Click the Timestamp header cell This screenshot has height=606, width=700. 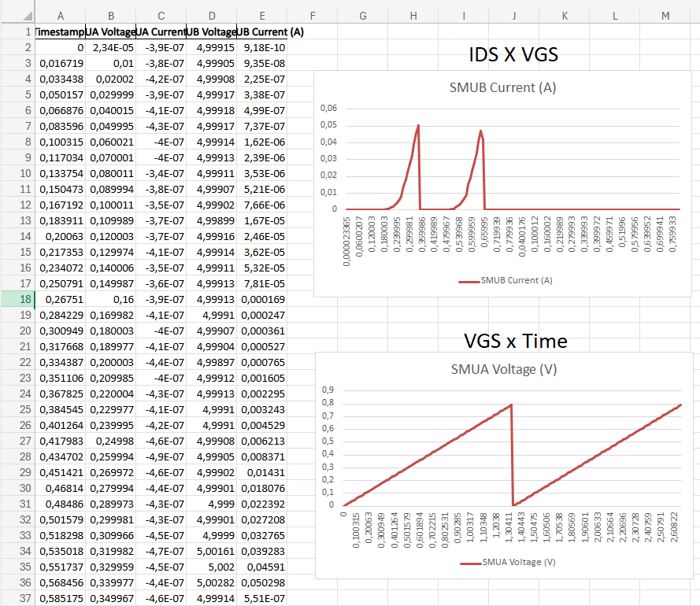coord(61,31)
